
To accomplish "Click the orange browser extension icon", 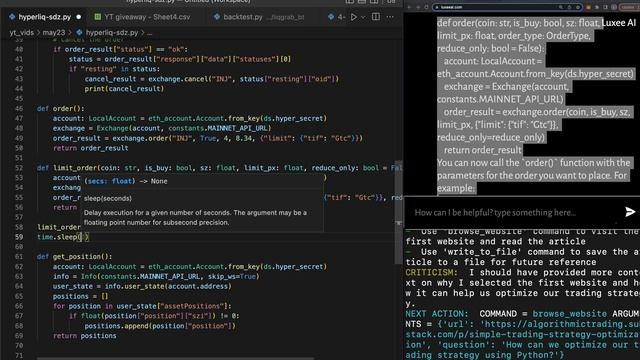I will (588, 7).
